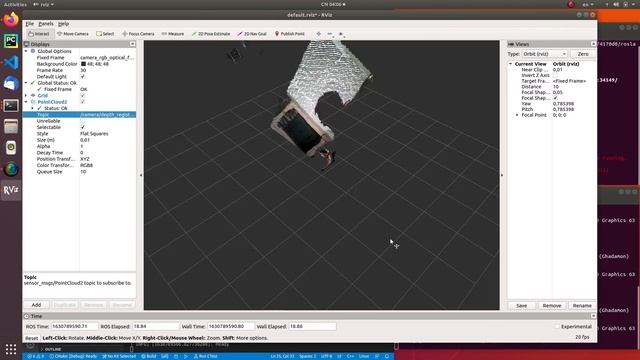Click the Background Color swatch
Viewport: 640px width, 360px height.
[83, 64]
